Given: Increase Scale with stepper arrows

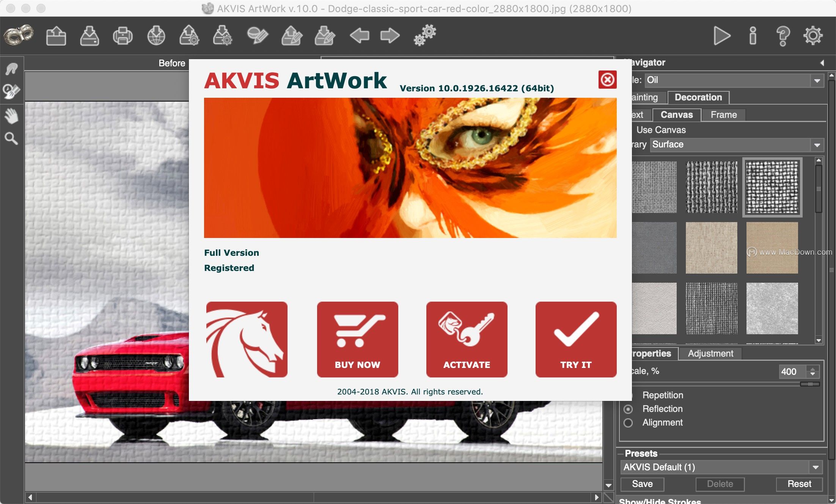Looking at the screenshot, I should (x=813, y=368).
